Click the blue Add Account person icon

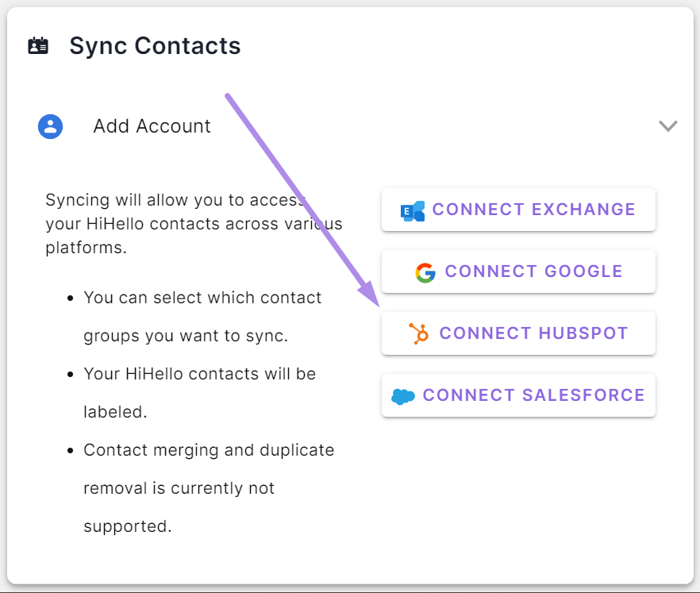51,127
